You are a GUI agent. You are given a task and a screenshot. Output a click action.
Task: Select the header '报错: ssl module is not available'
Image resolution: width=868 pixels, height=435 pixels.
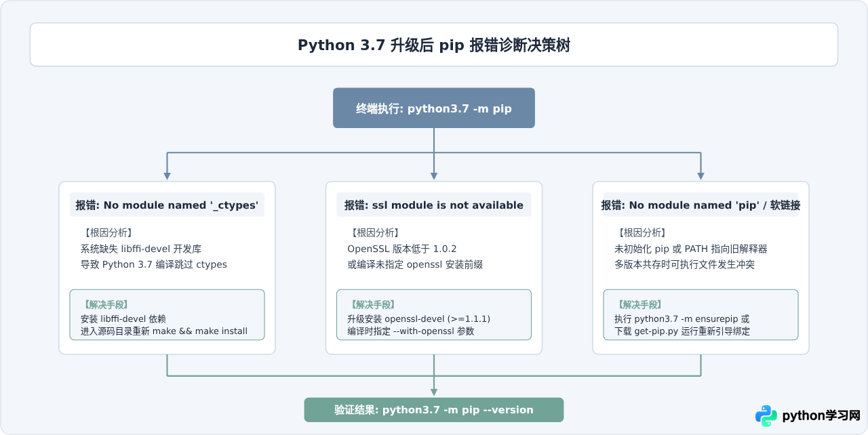pos(434,205)
